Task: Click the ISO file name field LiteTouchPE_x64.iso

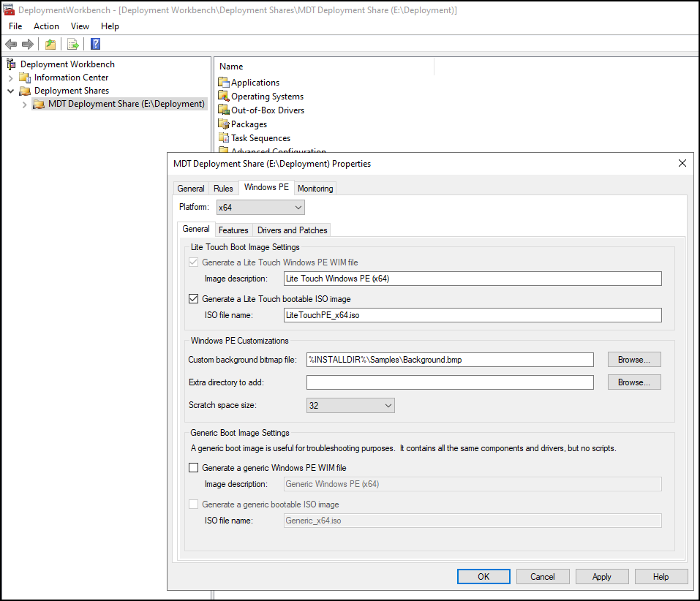Action: click(472, 315)
